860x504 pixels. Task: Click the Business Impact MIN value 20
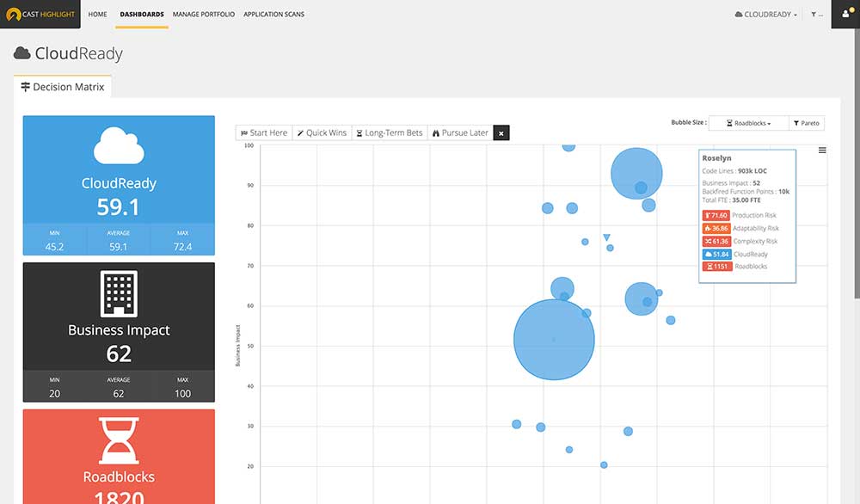pos(54,394)
